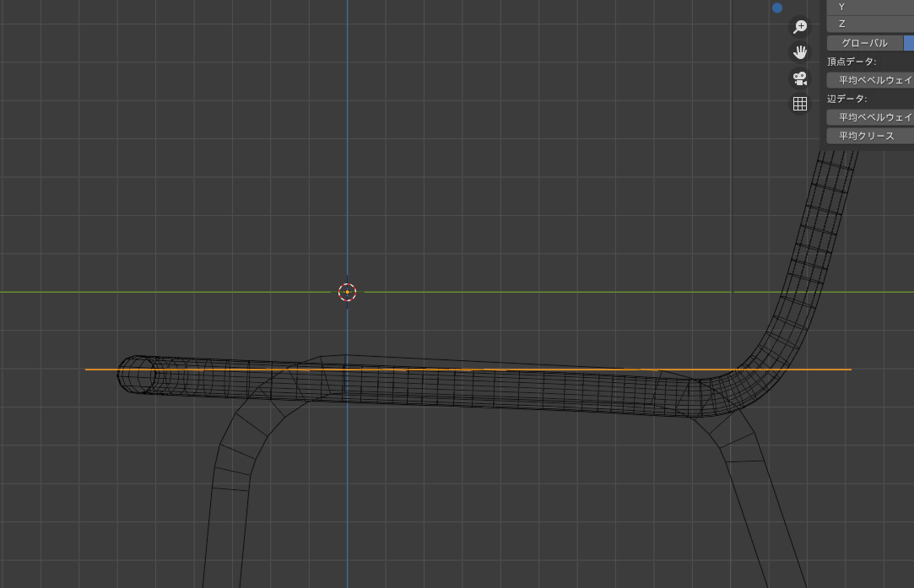Toggle the camera view icon
This screenshot has height=588, width=914.
pyautogui.click(x=800, y=78)
